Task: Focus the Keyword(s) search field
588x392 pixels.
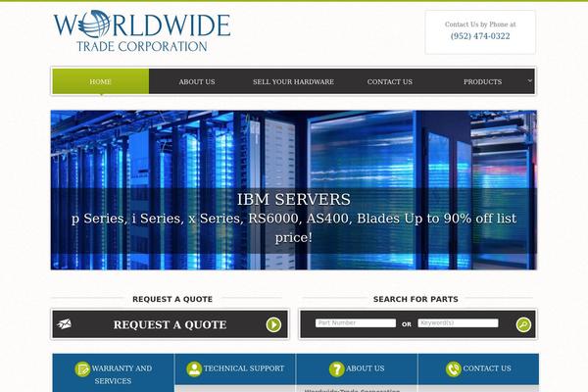Action: coord(458,323)
